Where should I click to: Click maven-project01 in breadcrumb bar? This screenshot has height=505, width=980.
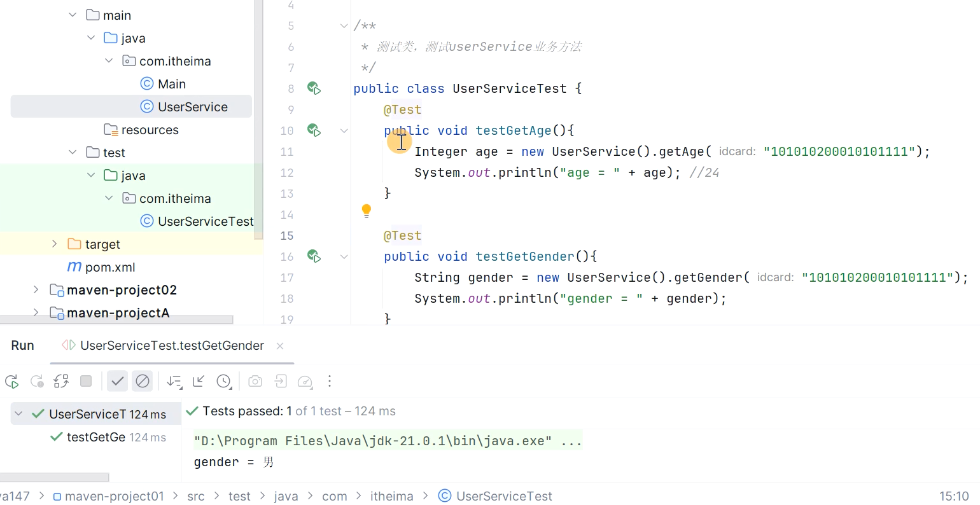[x=108, y=496]
